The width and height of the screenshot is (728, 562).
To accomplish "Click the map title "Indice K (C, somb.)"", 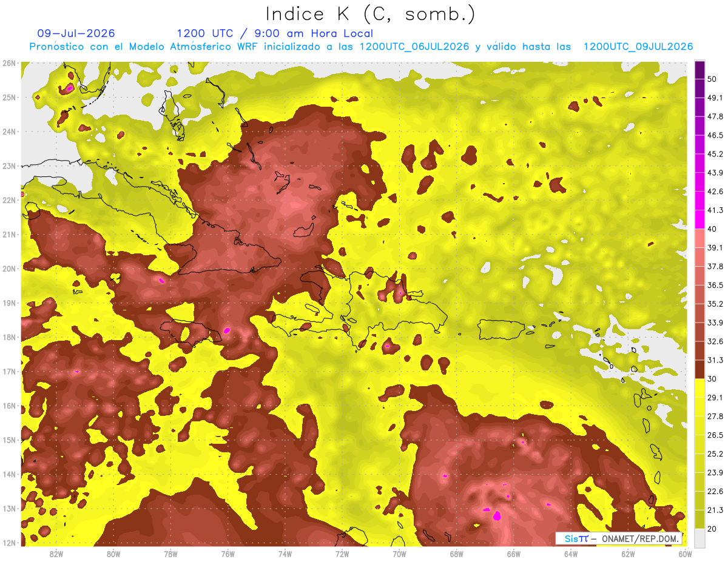I will pos(370,14).
